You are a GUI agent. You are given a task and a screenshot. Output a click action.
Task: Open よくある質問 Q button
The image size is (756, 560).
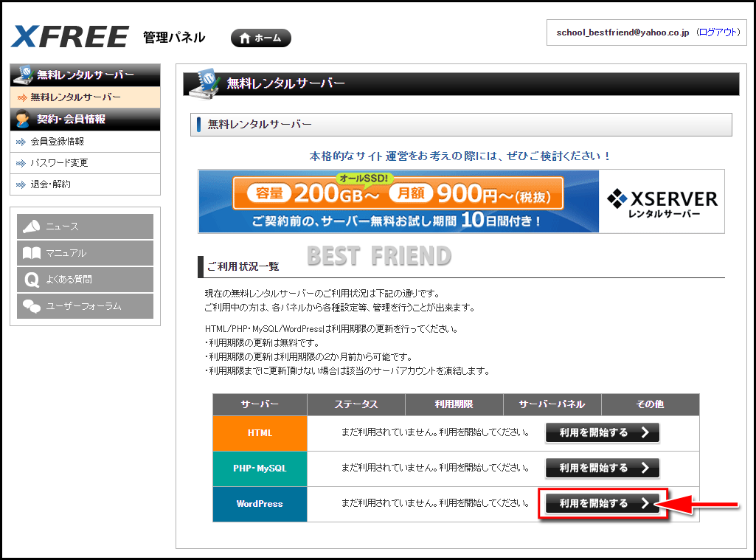[86, 280]
